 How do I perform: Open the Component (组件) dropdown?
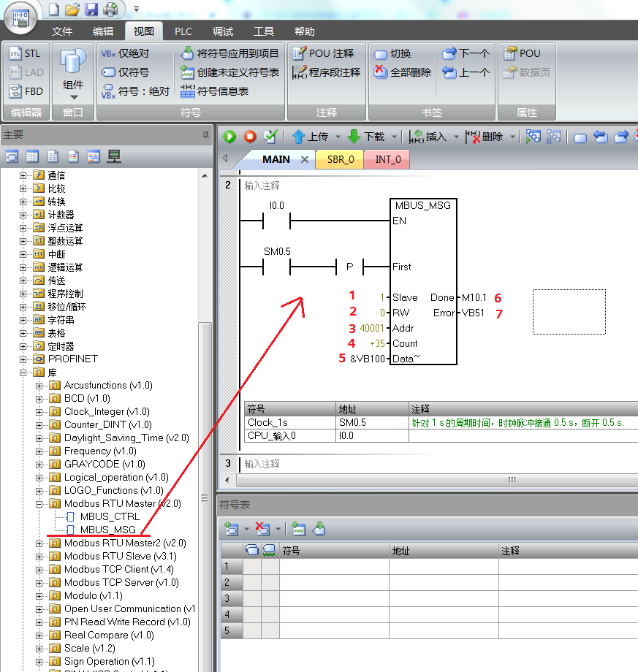click(x=73, y=96)
